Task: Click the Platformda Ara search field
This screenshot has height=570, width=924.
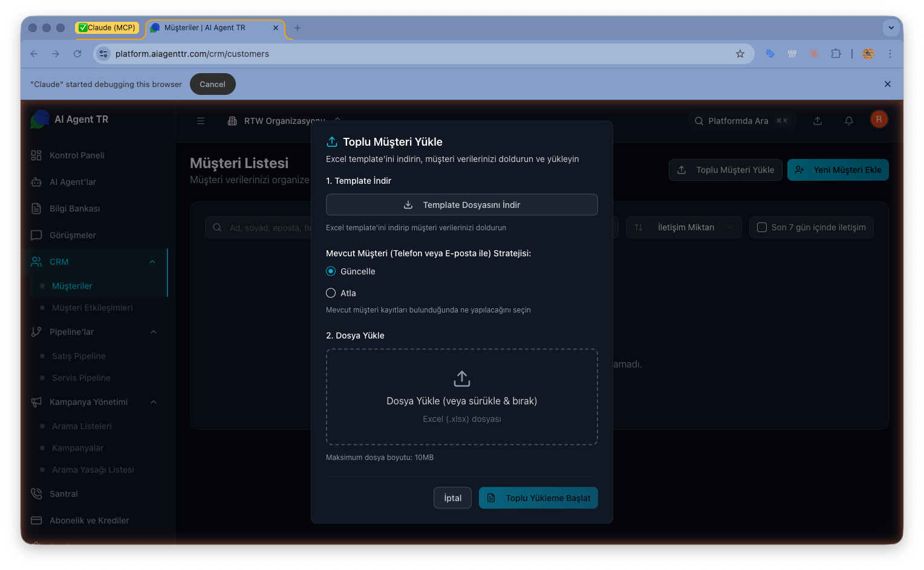Action: point(741,121)
